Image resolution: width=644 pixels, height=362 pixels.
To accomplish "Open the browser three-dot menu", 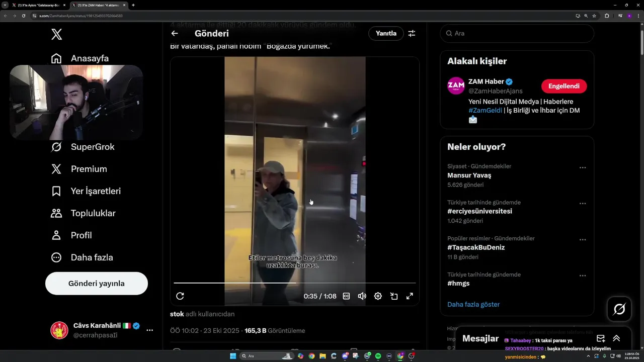I will 638,16.
